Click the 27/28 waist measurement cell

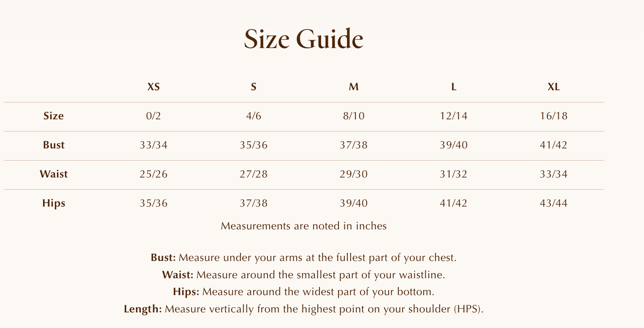(x=254, y=174)
